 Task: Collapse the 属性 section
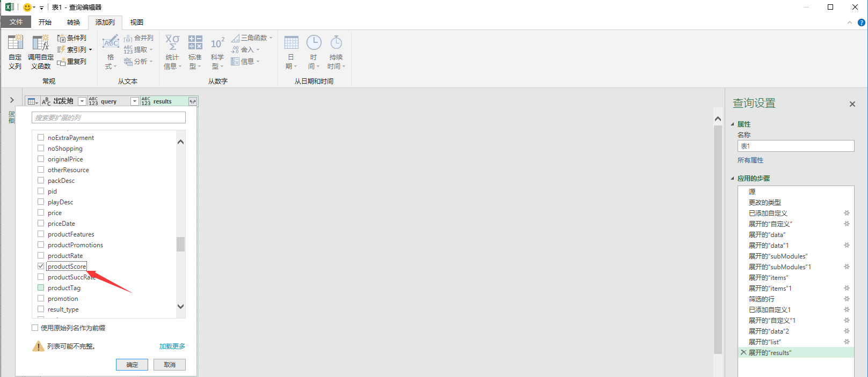tap(733, 124)
